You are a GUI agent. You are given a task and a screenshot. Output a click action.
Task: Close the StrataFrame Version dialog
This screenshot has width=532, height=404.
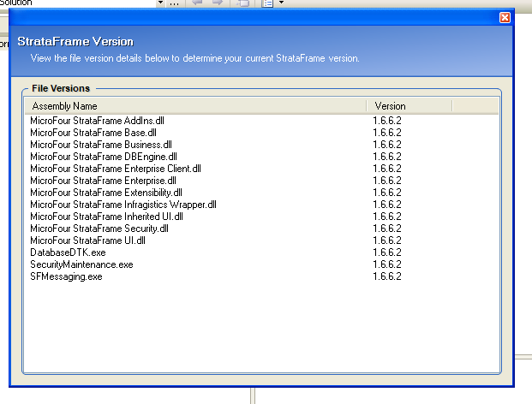click(x=505, y=17)
